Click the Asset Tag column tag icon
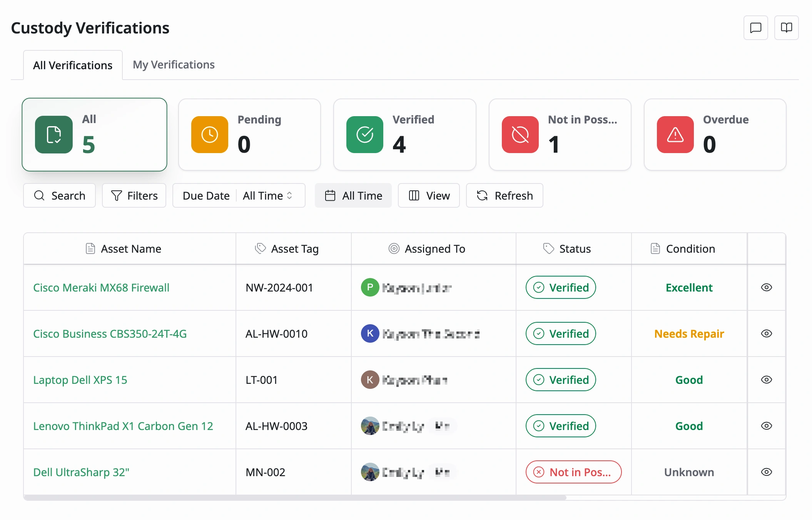Viewport: 812px width, 520px height. tap(261, 248)
